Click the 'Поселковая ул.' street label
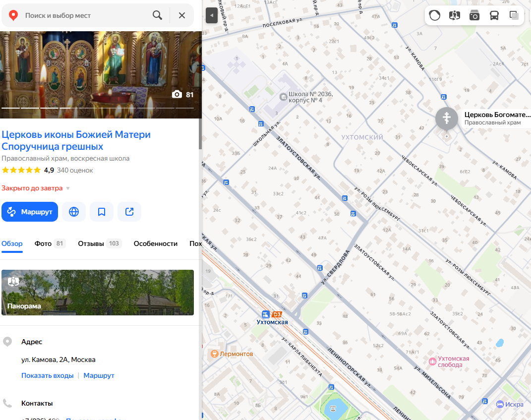The width and height of the screenshot is (531, 420). [x=283, y=23]
